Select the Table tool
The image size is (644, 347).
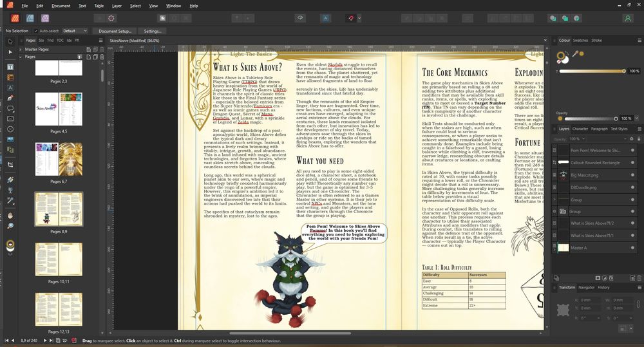(10, 77)
